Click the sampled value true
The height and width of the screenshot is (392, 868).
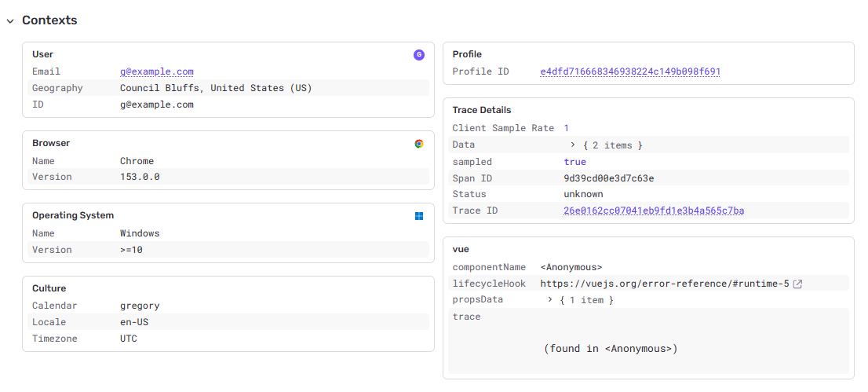click(x=574, y=162)
